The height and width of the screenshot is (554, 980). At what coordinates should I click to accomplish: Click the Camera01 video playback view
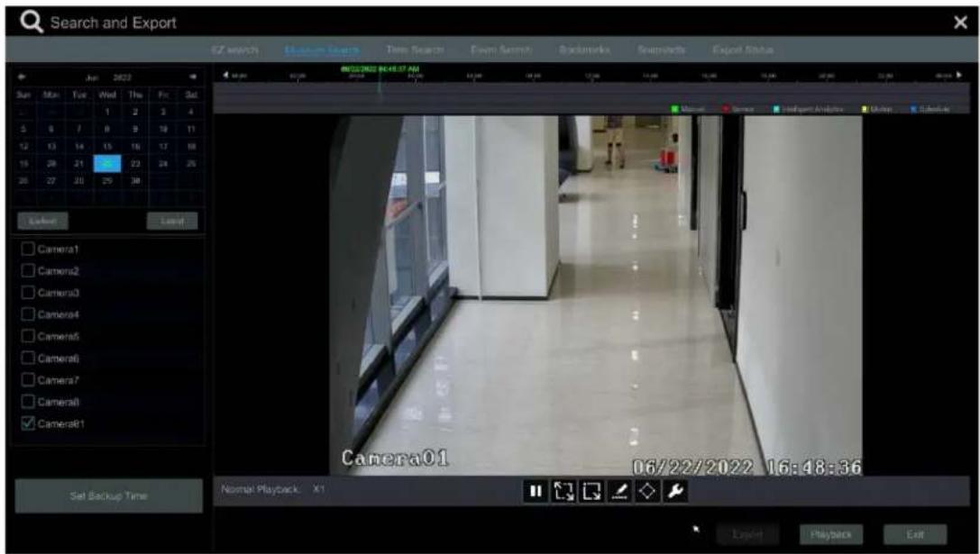click(596, 295)
